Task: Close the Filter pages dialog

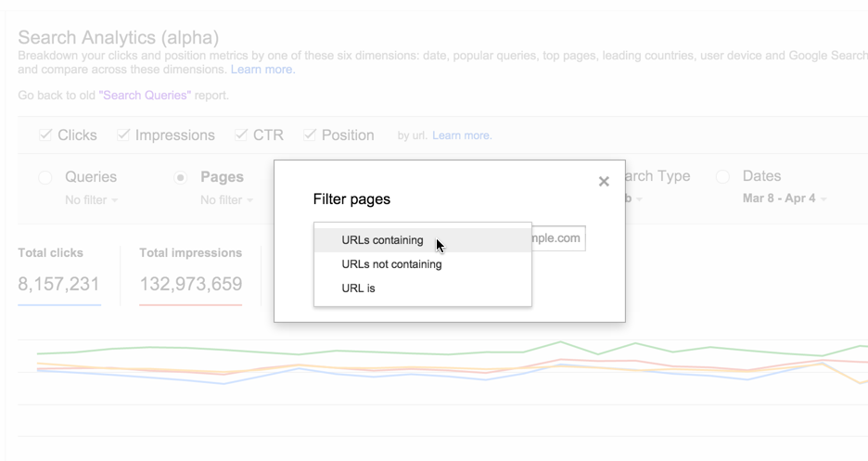Action: coord(604,182)
